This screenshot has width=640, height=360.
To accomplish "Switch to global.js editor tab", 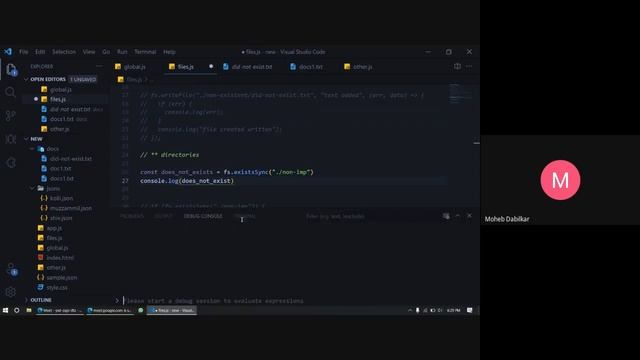I will [x=134, y=67].
